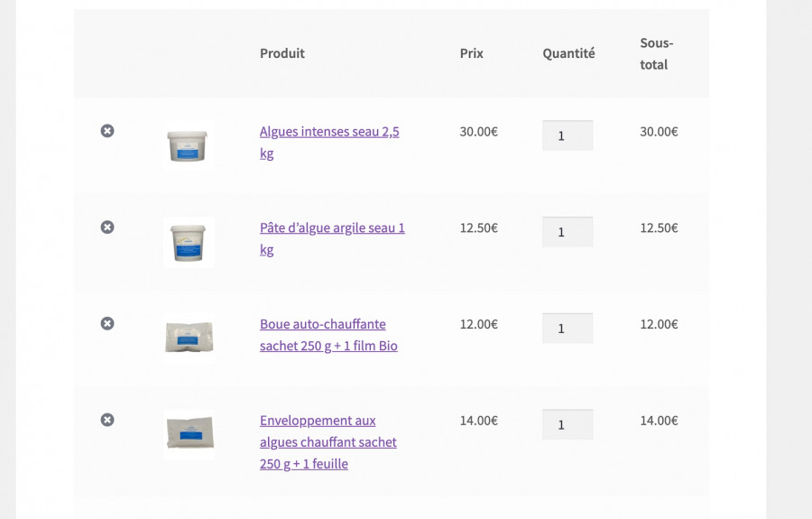The image size is (812, 519).
Task: Click the Prix column header
Action: tap(472, 53)
